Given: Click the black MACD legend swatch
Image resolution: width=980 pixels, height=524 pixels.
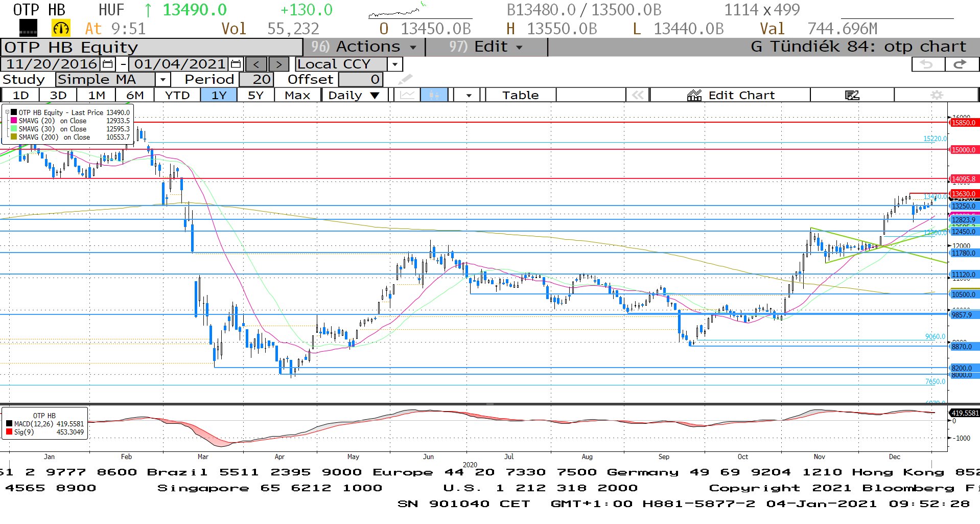Looking at the screenshot, I should click(9, 424).
